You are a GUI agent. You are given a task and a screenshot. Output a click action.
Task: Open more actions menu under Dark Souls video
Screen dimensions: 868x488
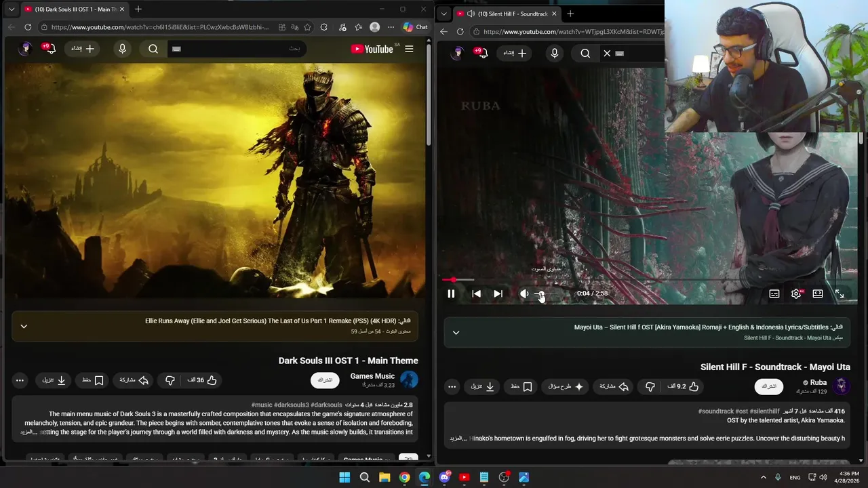(x=20, y=380)
